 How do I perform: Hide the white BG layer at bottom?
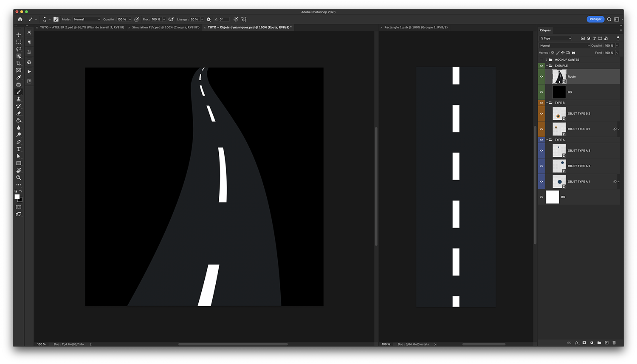(x=541, y=197)
